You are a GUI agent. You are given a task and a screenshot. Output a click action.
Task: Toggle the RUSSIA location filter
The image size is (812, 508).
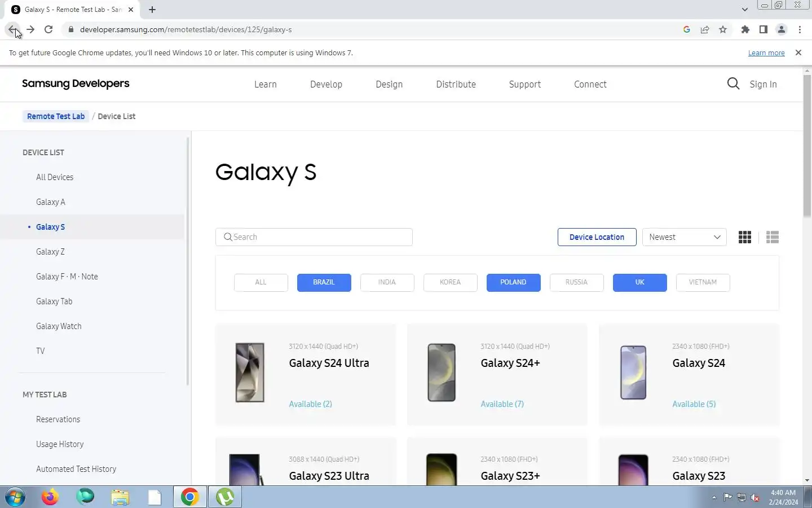click(576, 282)
